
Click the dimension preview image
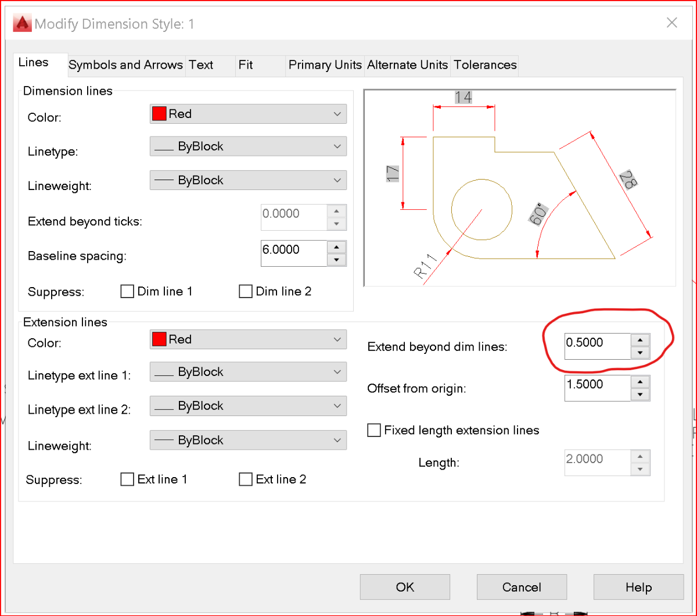click(520, 188)
